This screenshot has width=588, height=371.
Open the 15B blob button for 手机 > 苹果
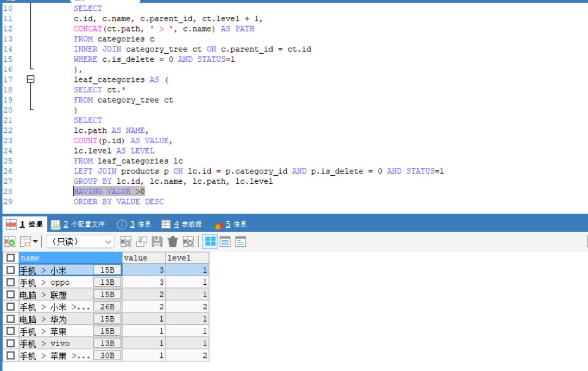[x=108, y=331]
